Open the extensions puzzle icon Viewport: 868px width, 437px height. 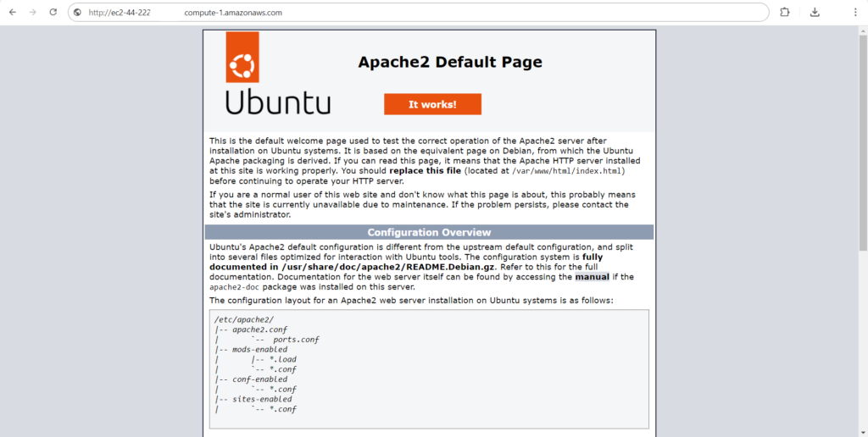[784, 12]
